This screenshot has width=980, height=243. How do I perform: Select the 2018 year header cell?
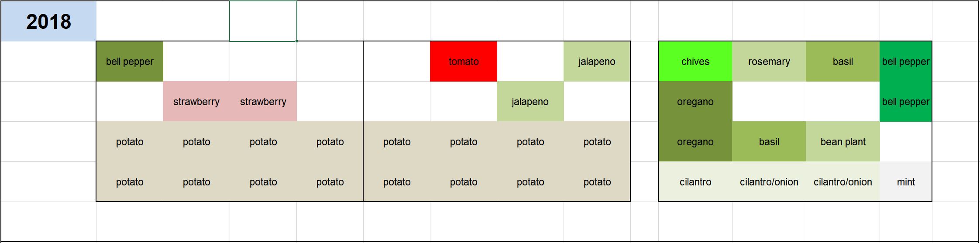pos(48,21)
